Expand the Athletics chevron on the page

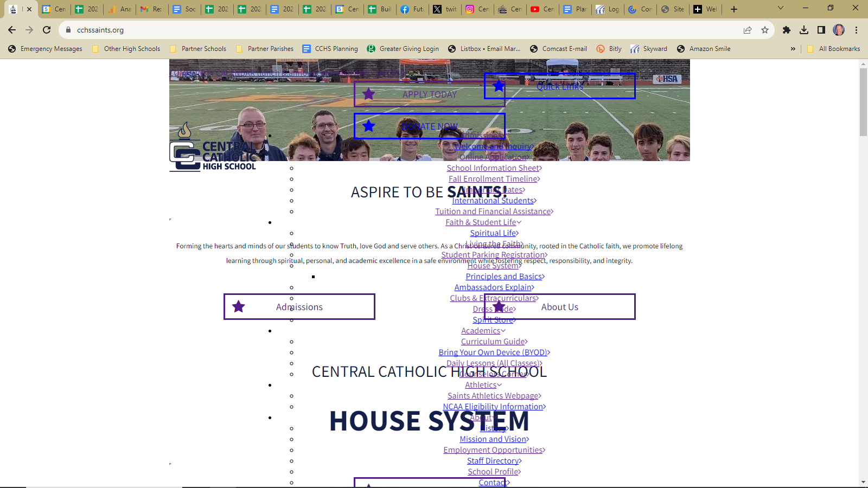498,385
